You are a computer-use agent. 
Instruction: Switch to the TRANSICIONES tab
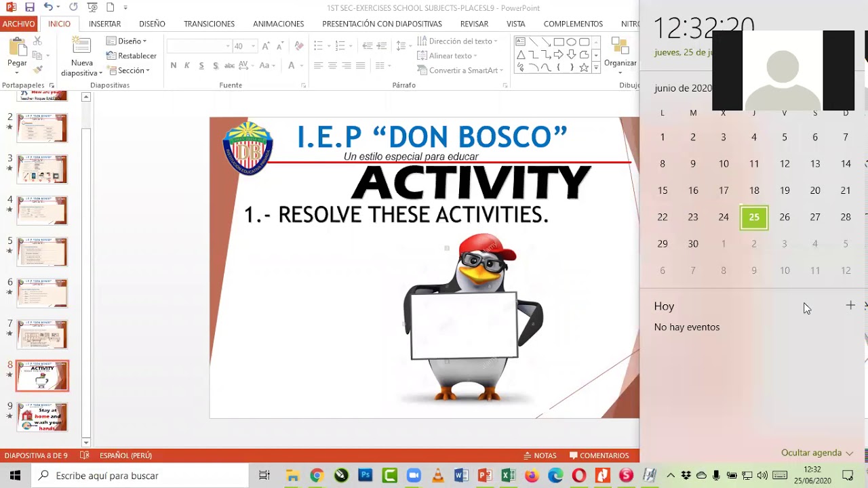click(209, 24)
